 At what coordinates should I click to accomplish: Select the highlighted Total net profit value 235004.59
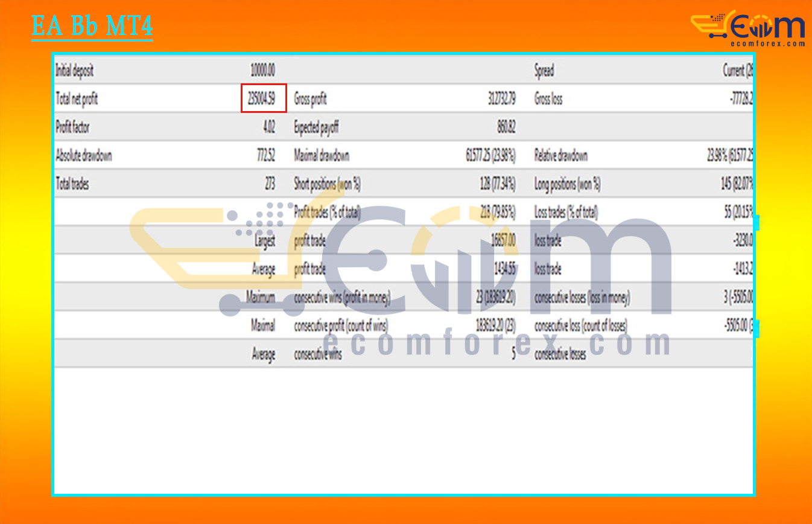(x=262, y=99)
